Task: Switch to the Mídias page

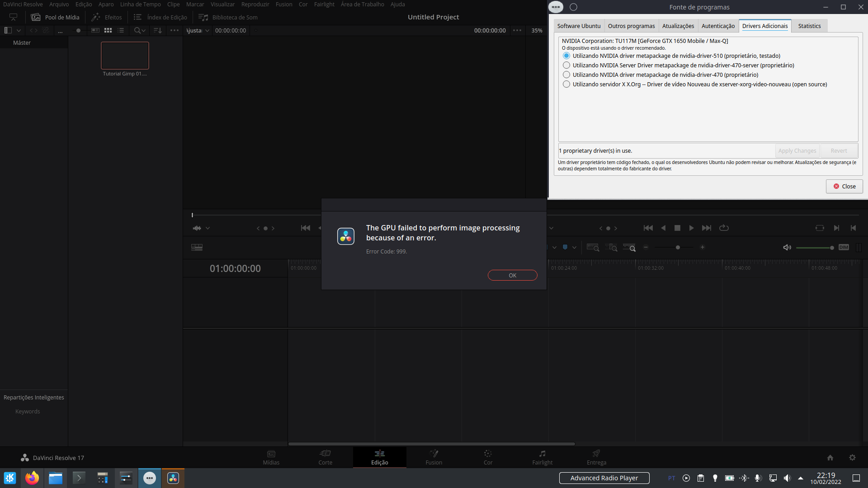Action: 271,457
